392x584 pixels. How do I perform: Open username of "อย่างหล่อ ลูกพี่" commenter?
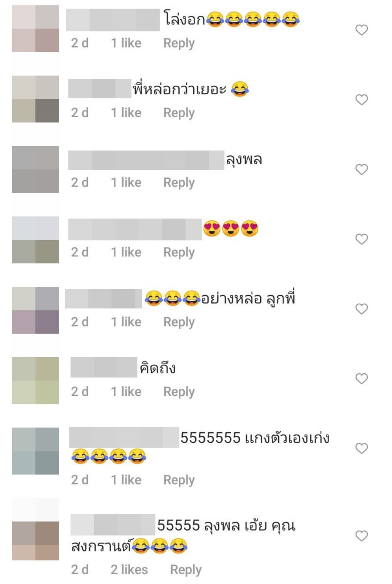click(103, 298)
